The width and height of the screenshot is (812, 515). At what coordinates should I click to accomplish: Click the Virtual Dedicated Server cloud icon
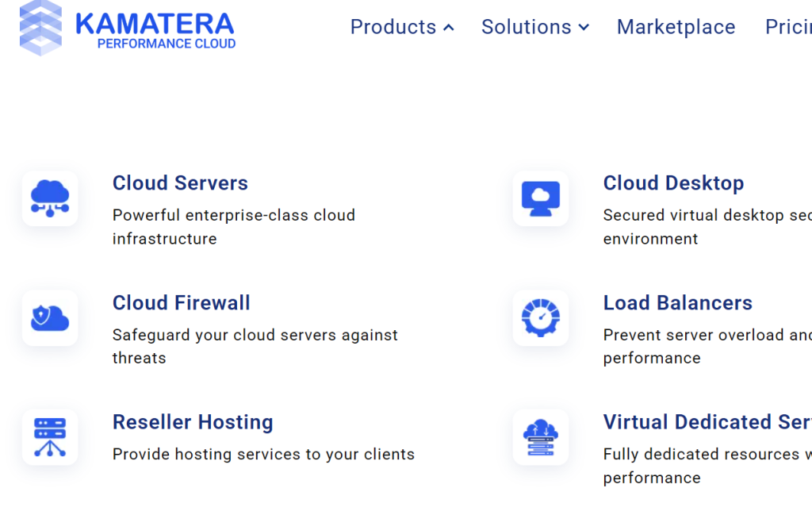541,437
